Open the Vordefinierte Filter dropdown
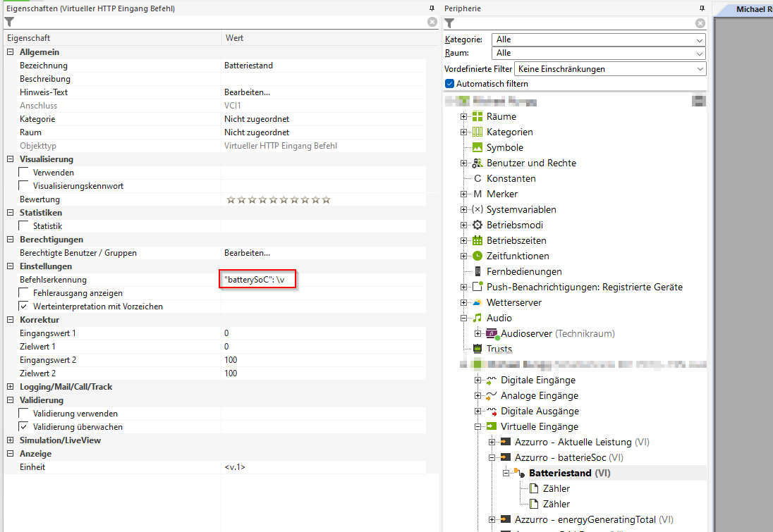 (x=610, y=69)
